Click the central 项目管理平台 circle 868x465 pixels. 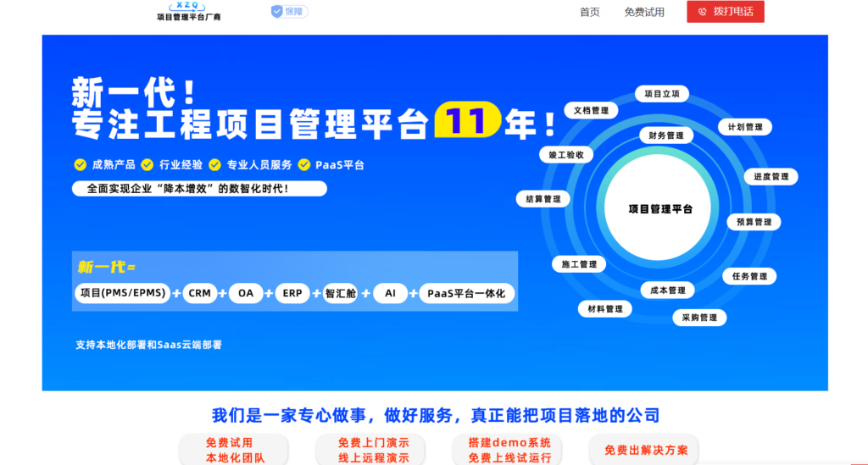point(659,208)
